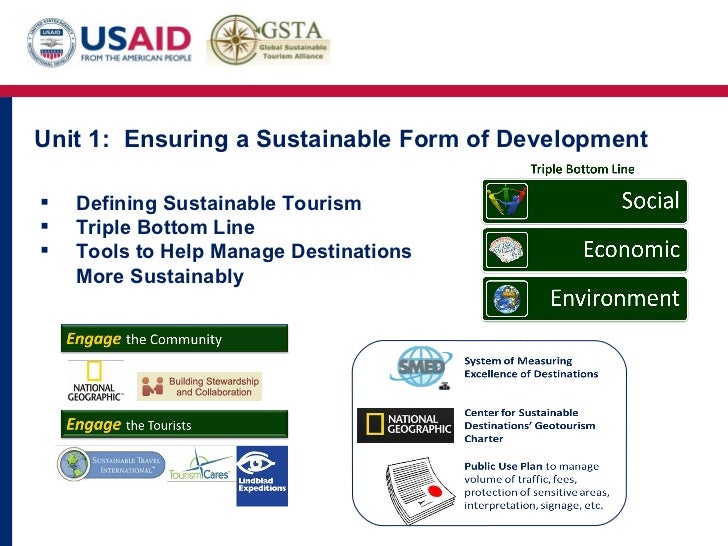Click the Lindblad Expeditions eye logo

click(x=262, y=476)
